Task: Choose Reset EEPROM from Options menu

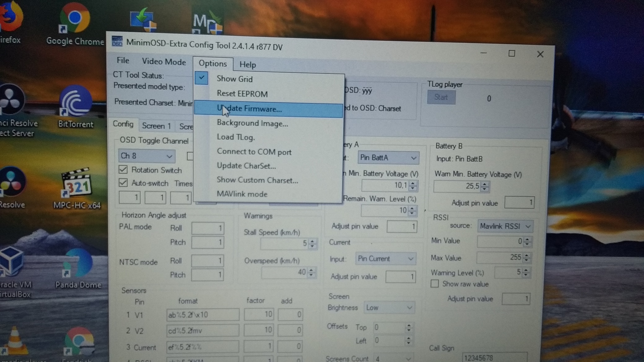Action: (242, 94)
